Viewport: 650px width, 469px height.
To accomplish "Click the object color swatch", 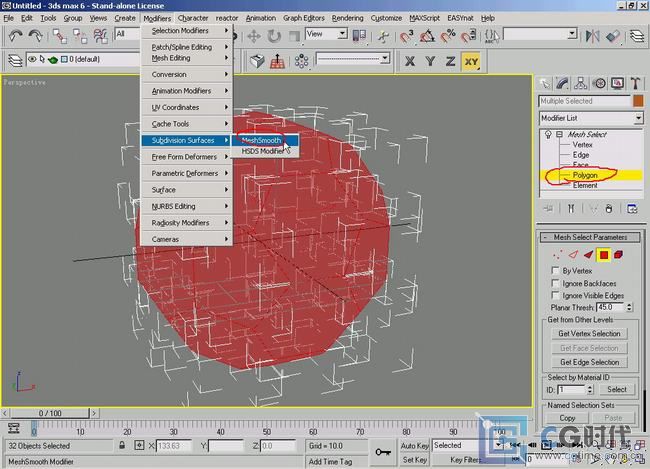I will [638, 101].
